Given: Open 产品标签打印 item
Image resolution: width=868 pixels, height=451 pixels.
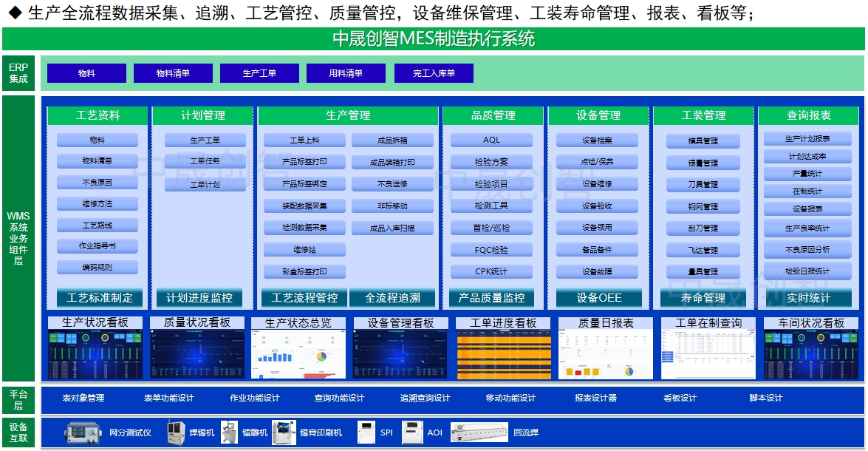Looking at the screenshot, I should pyautogui.click(x=304, y=162).
